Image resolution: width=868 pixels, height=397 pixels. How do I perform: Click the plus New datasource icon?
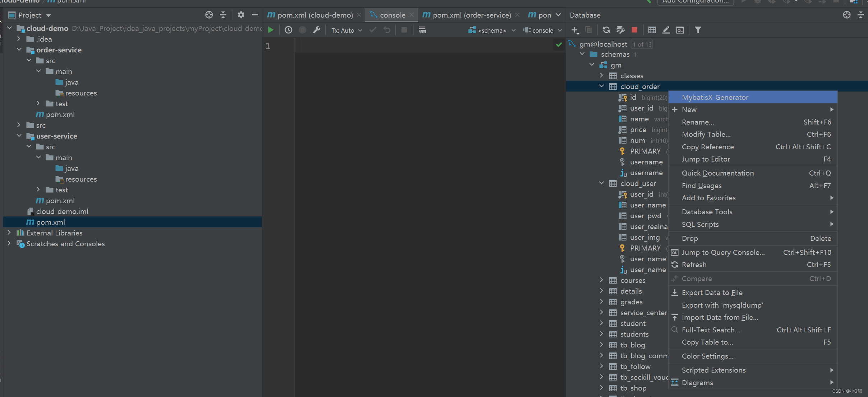574,30
